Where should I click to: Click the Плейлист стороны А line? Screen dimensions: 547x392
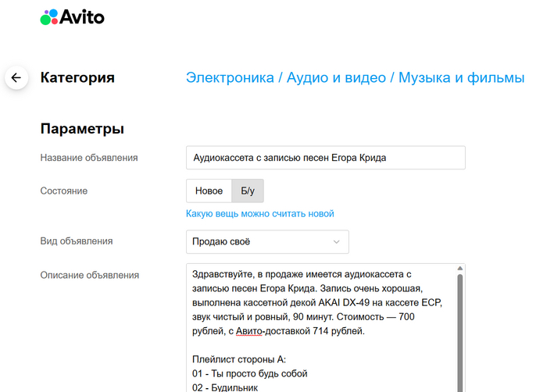(x=239, y=359)
